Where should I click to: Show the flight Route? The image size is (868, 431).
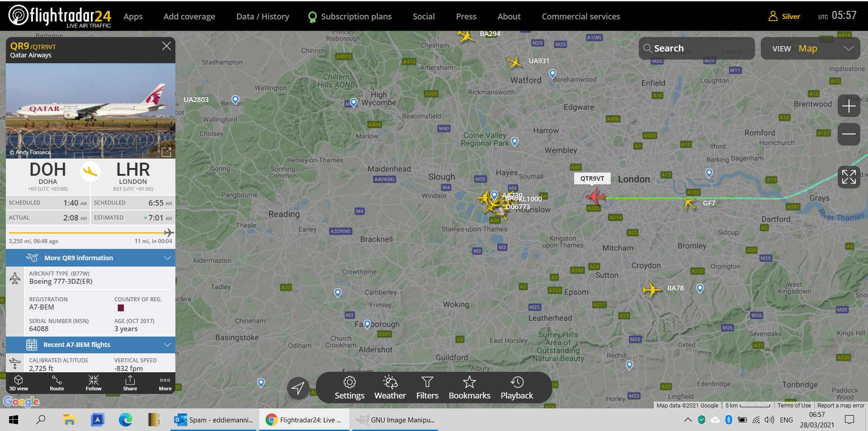point(57,383)
